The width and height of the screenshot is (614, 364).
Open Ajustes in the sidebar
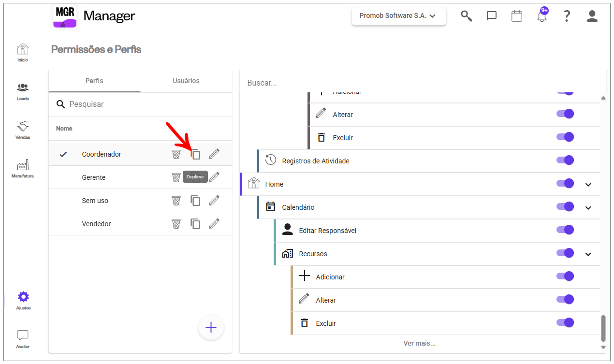[x=23, y=301]
